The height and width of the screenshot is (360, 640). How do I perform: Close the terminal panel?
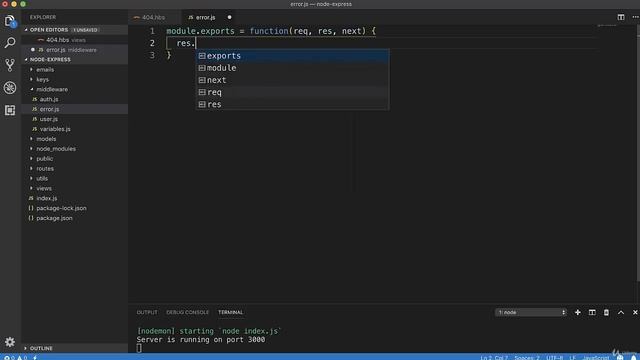pos(635,312)
